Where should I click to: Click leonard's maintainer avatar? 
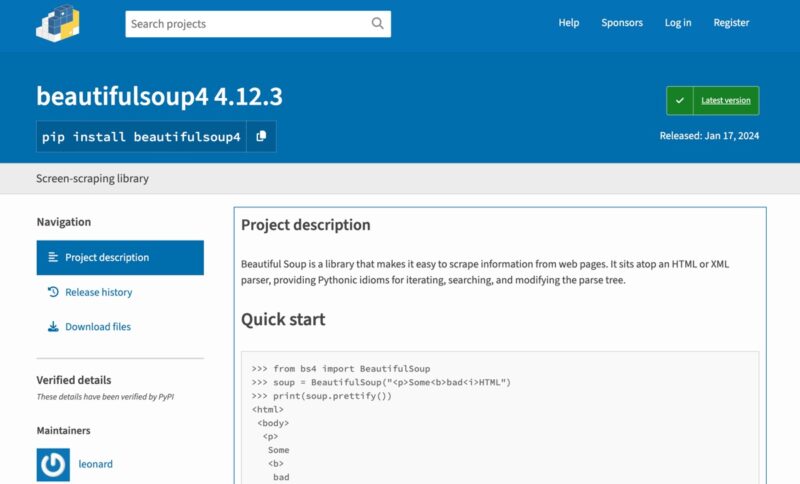tap(53, 465)
